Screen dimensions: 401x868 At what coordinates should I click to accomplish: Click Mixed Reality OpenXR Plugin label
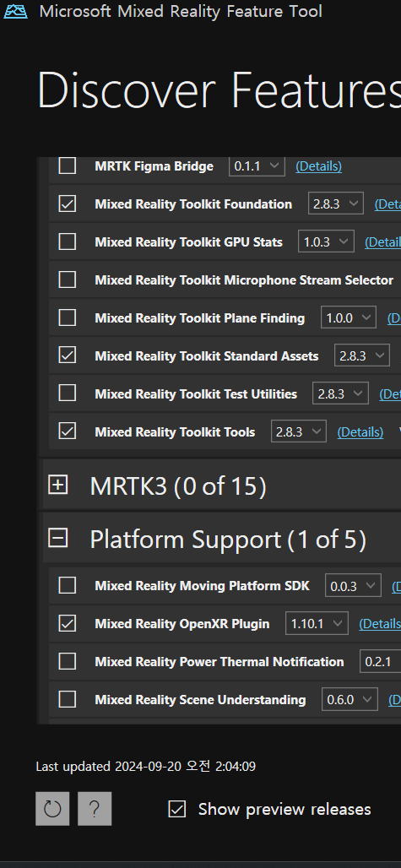coord(182,623)
